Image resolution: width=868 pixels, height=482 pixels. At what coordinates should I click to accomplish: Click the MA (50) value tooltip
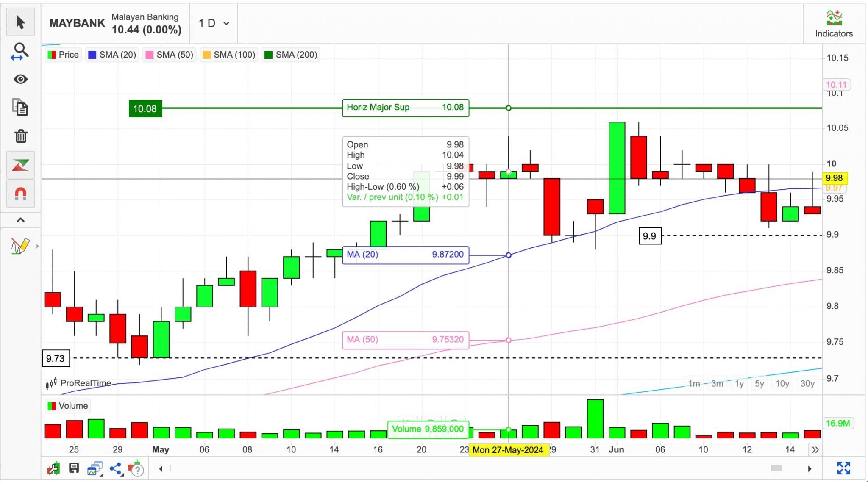click(x=405, y=340)
